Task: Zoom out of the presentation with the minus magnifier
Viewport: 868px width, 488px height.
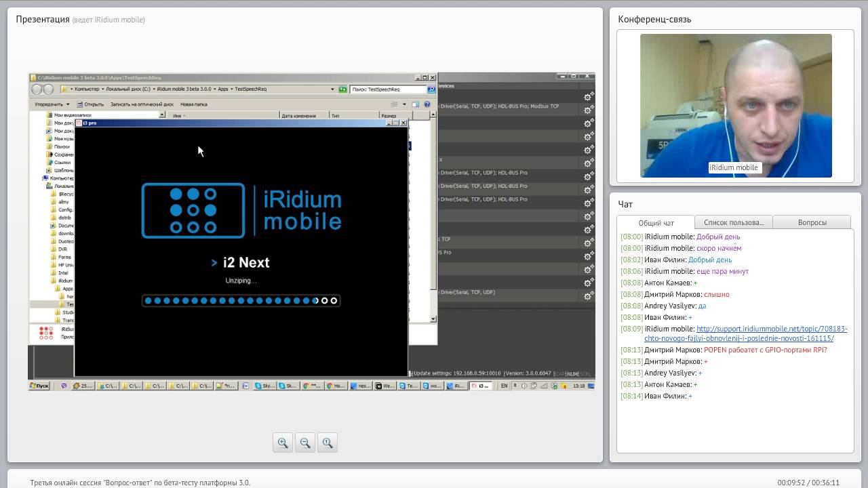Action: point(305,443)
